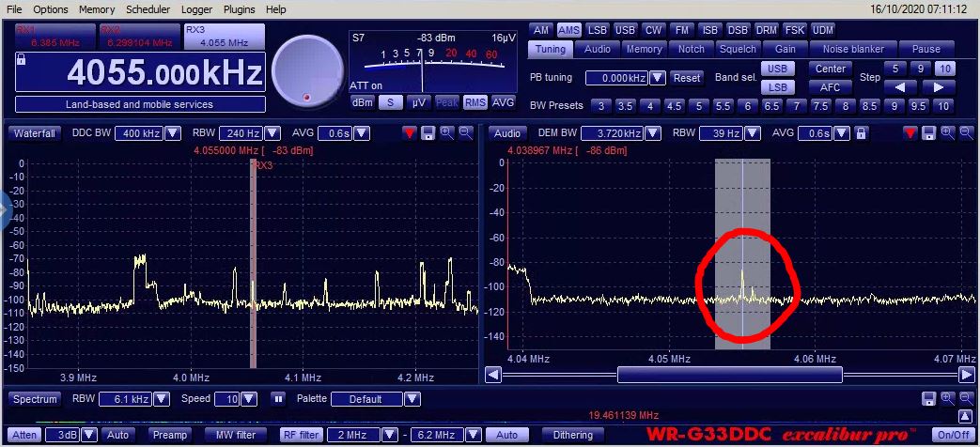Step tuning down with the left arrow
The height and width of the screenshot is (447, 980).
click(900, 87)
